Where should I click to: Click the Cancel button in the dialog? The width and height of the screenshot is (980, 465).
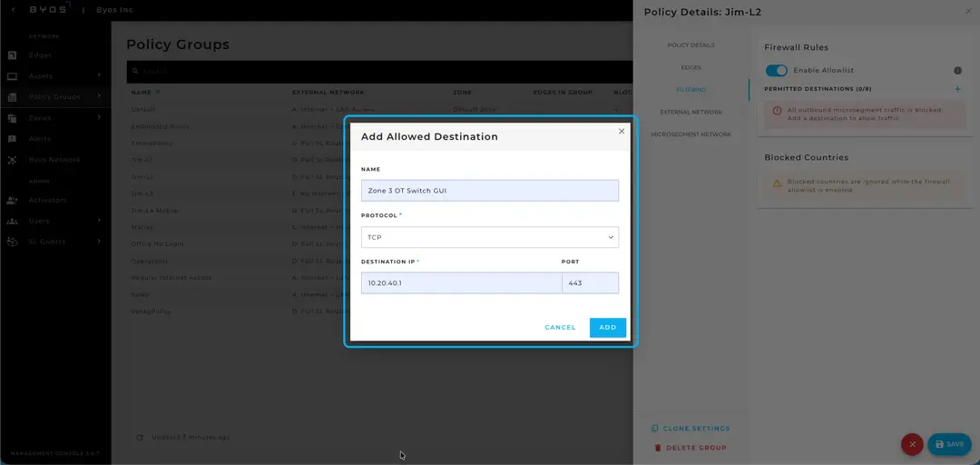pos(560,327)
